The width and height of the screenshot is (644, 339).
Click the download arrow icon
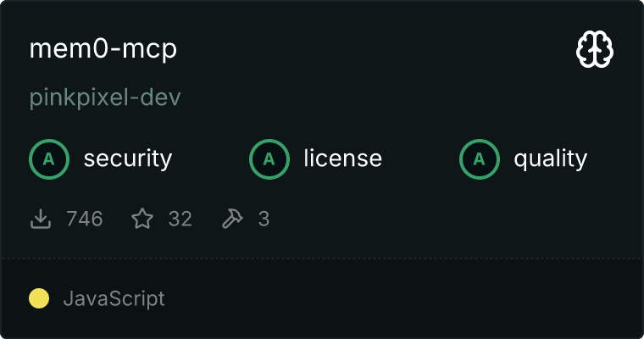[41, 219]
